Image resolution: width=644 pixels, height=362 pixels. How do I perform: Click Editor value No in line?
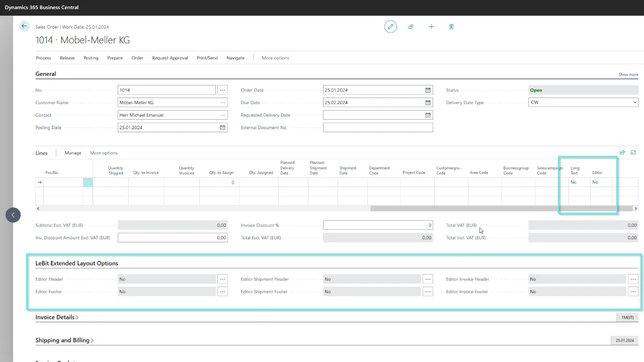(595, 183)
